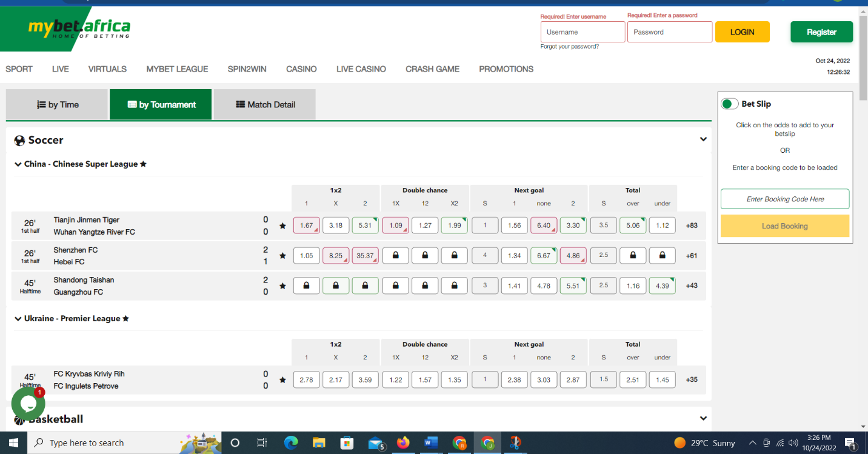Click the Load Booking button
868x454 pixels.
point(785,226)
